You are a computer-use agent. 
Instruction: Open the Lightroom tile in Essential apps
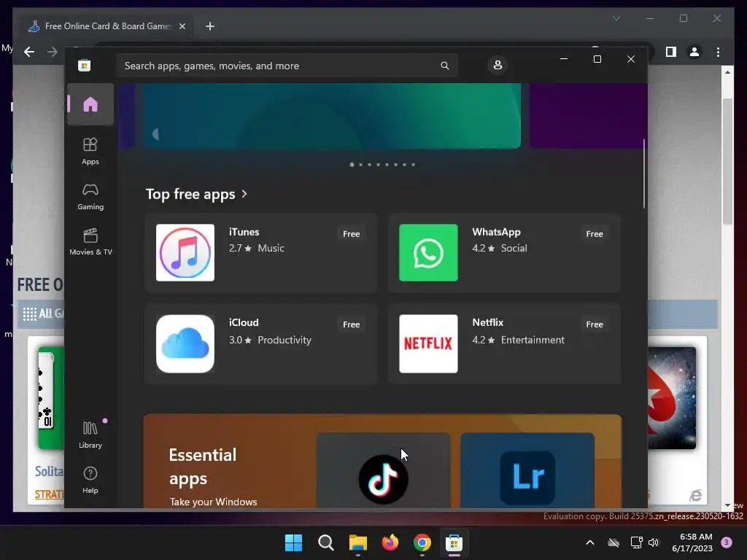pyautogui.click(x=527, y=470)
